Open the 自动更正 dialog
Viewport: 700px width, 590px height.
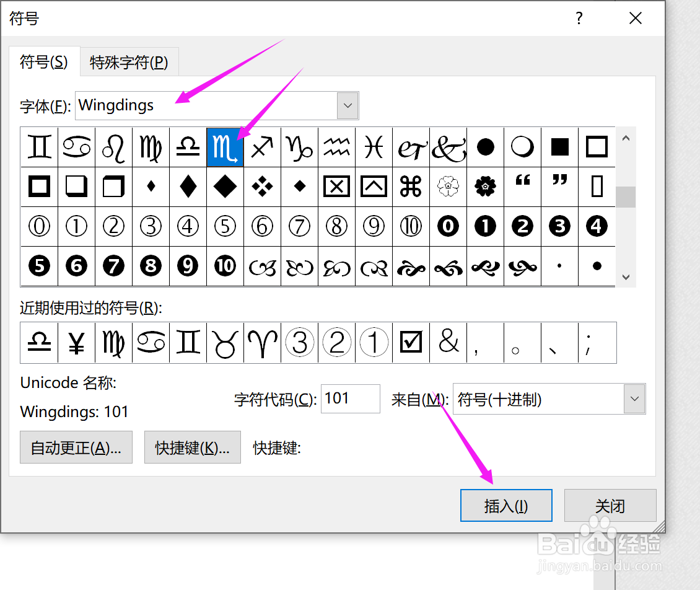[x=76, y=447]
